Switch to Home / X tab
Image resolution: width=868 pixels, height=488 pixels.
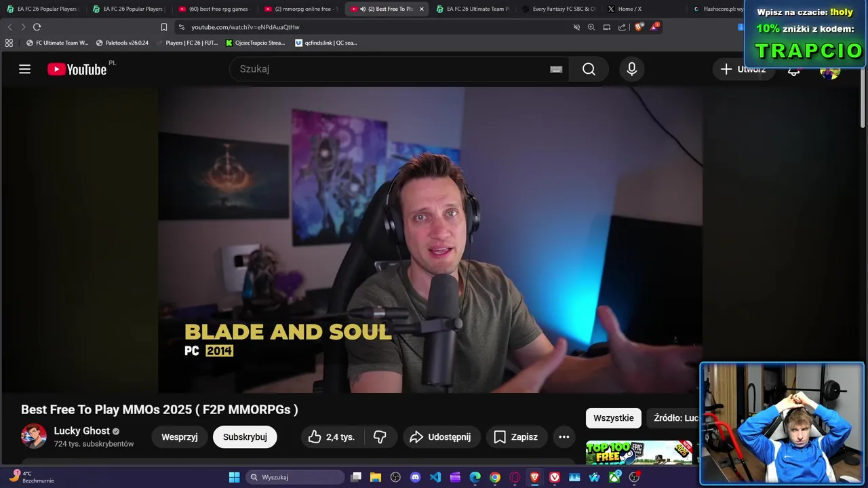pos(644,9)
